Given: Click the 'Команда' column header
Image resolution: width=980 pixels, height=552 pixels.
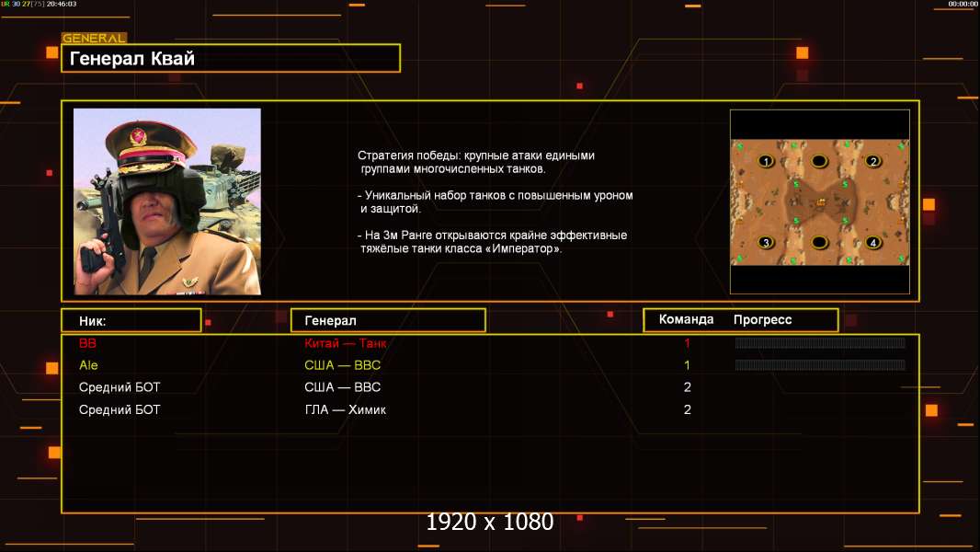Looking at the screenshot, I should coord(686,319).
